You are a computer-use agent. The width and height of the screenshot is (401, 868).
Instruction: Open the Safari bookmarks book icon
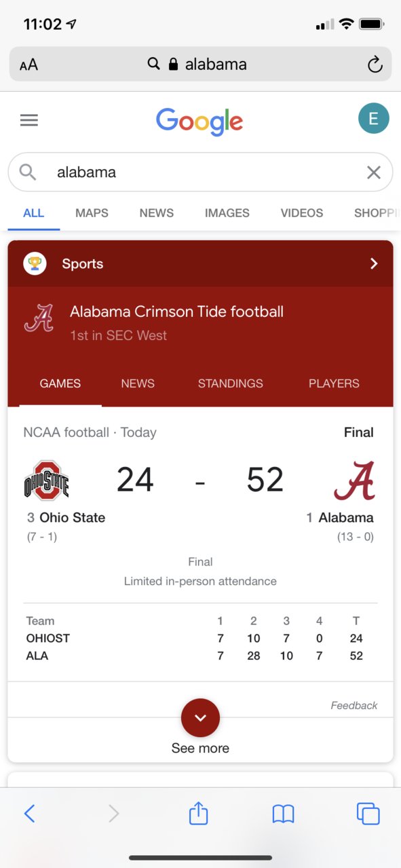pos(283,813)
